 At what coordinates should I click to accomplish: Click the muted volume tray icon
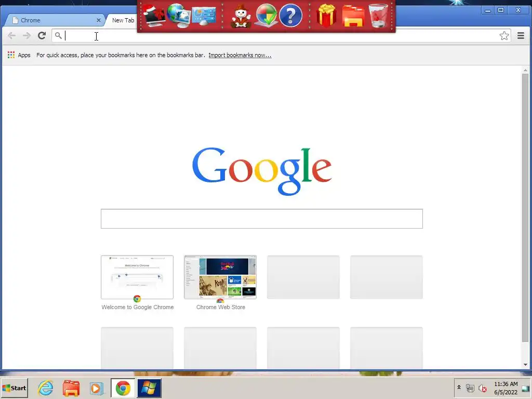[483, 388]
